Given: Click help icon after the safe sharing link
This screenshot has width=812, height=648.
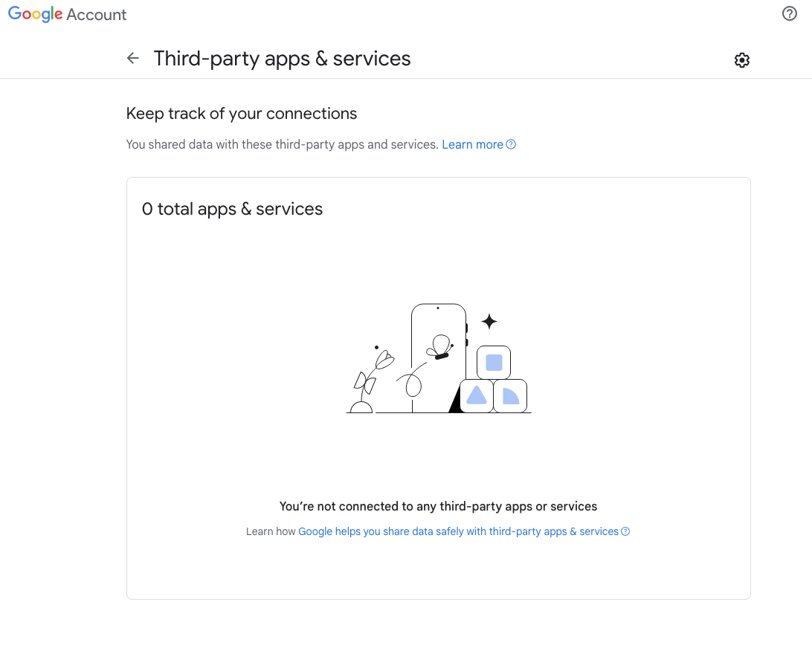Looking at the screenshot, I should pos(625,531).
